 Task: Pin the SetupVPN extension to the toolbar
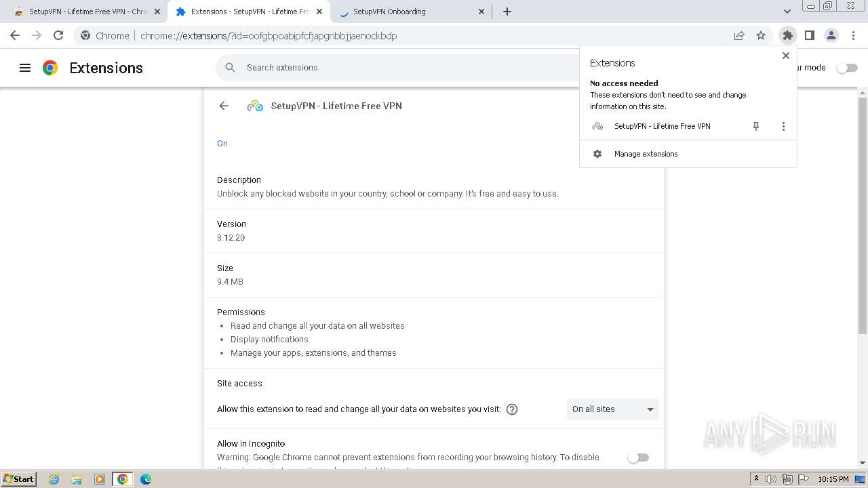click(756, 126)
